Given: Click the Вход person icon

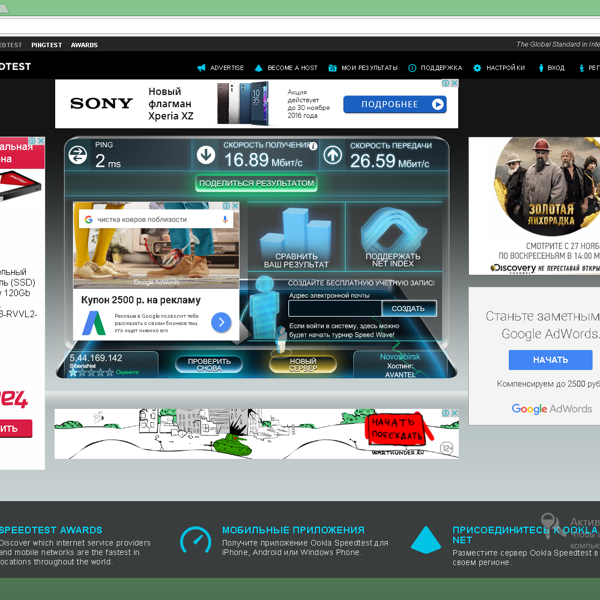Looking at the screenshot, I should 541,68.
